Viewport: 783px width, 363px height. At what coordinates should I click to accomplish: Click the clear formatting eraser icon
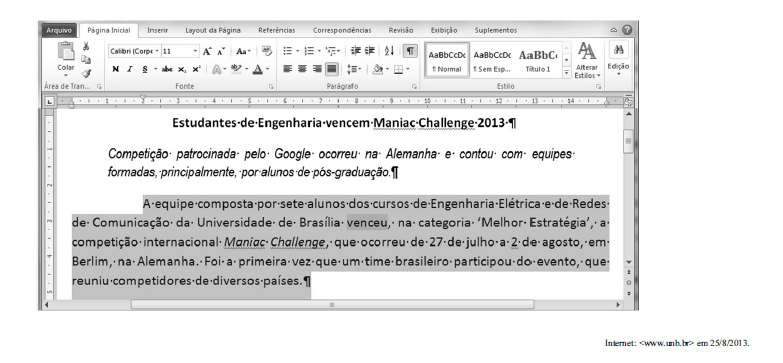pyautogui.click(x=267, y=51)
